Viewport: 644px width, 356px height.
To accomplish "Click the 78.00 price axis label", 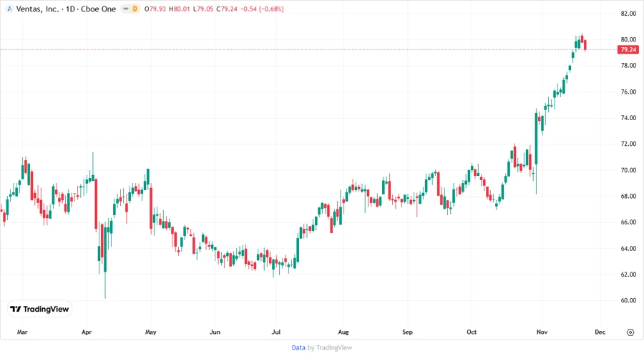I will pos(628,65).
